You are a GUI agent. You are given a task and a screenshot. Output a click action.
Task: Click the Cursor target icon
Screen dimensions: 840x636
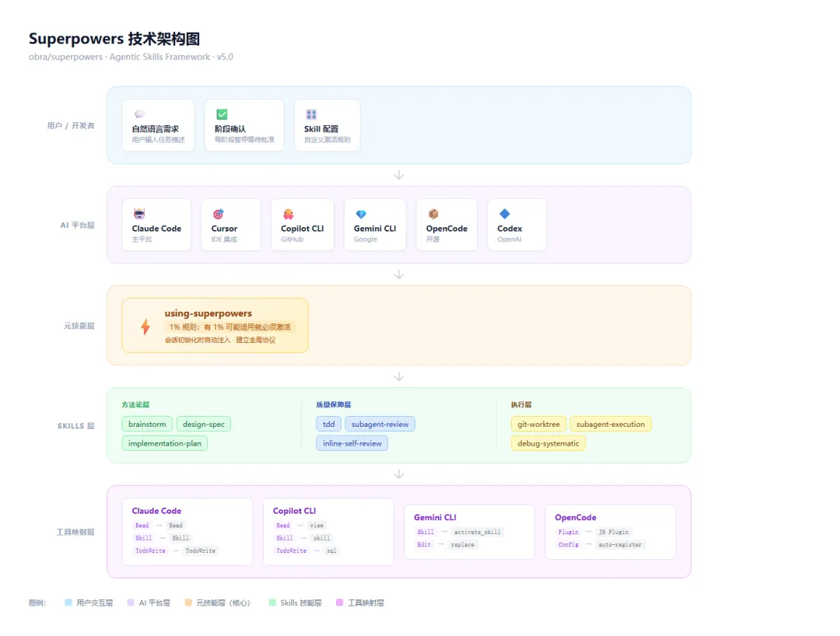(x=218, y=214)
